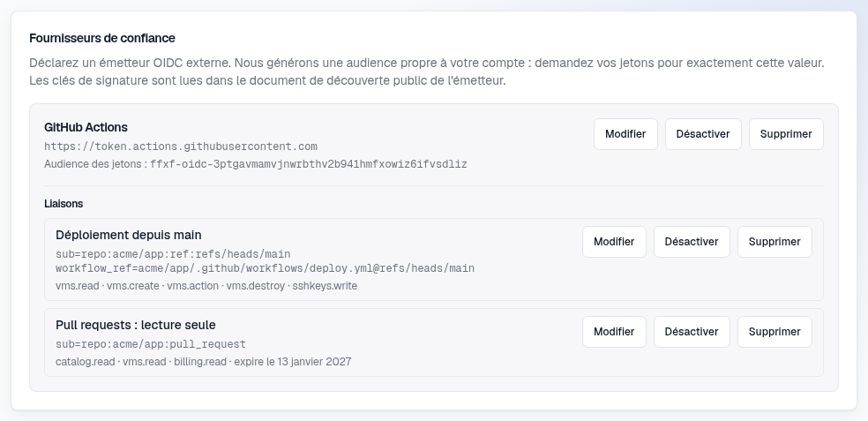Click the catalog.read permissions and expiry line
This screenshot has width=868, height=421.
click(204, 362)
